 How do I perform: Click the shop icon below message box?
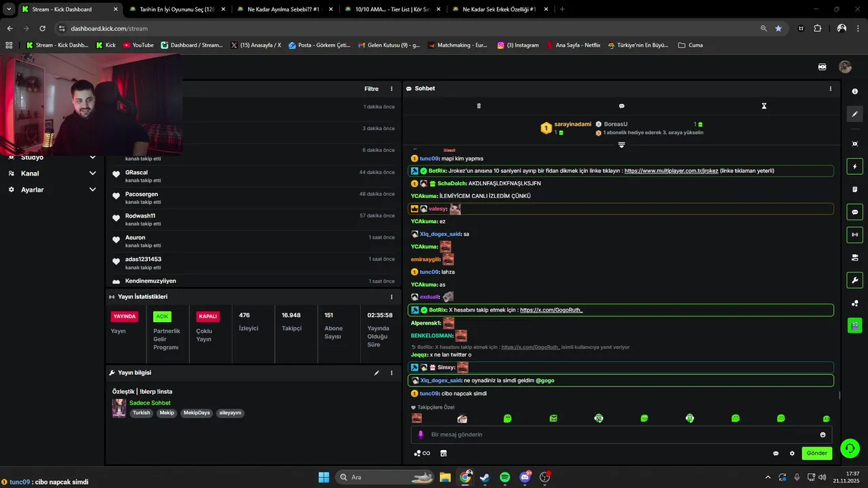[x=443, y=453]
